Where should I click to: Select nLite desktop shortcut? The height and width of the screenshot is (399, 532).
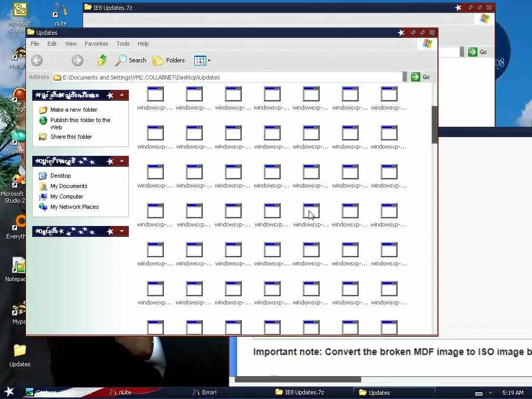60,15
